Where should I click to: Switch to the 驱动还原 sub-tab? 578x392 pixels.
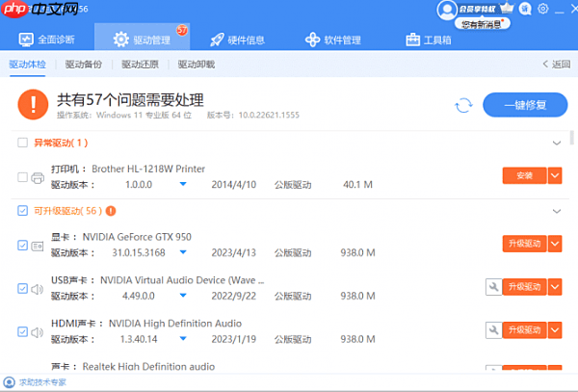tap(140, 65)
